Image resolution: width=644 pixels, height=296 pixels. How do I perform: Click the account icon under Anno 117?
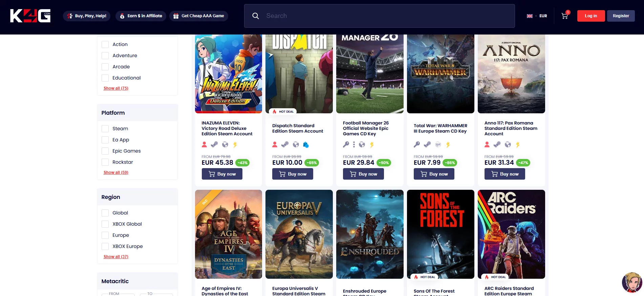[x=487, y=145]
